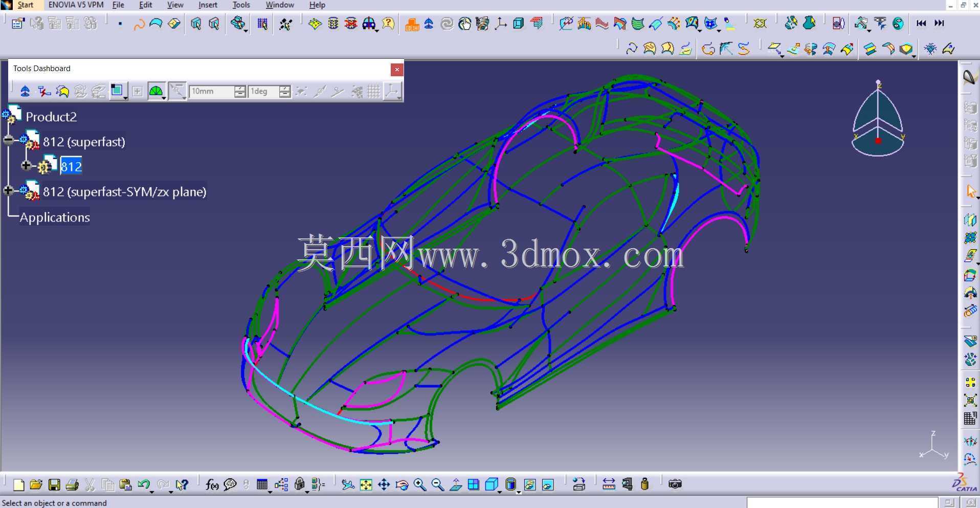Click the Fit All In icon
Screen dimensions: 980x508
pyautogui.click(x=366, y=484)
